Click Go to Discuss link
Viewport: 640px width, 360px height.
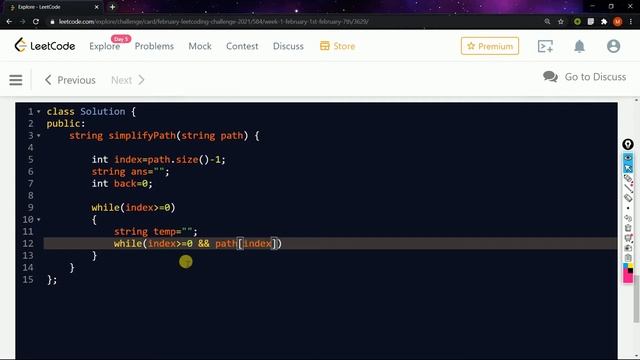595,77
